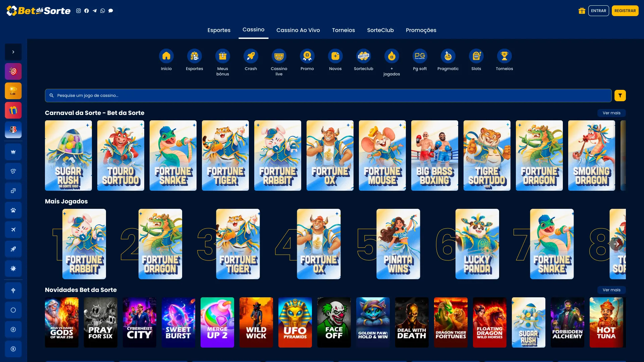The height and width of the screenshot is (362, 644).
Task: Select the Slots category icon
Action: click(476, 56)
